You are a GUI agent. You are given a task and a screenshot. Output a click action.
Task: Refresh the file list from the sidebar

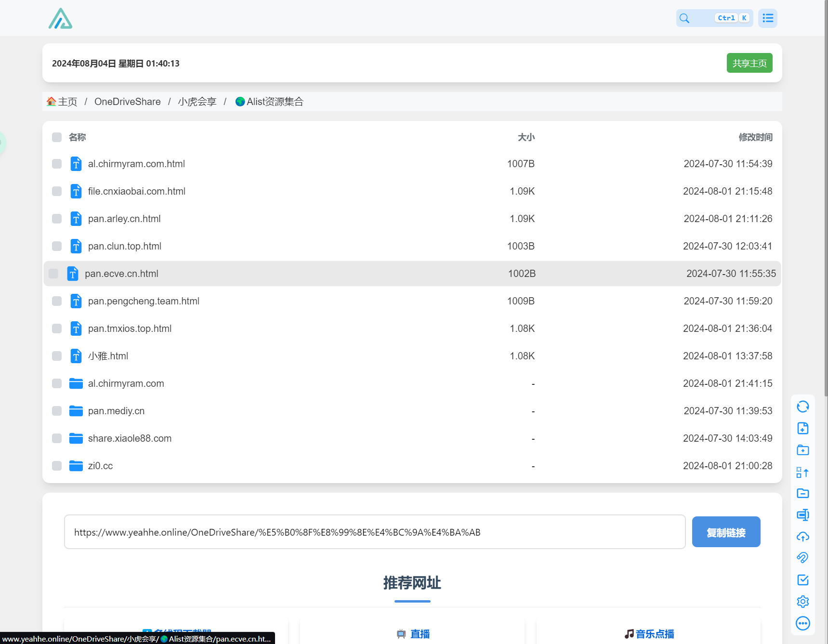[803, 407]
